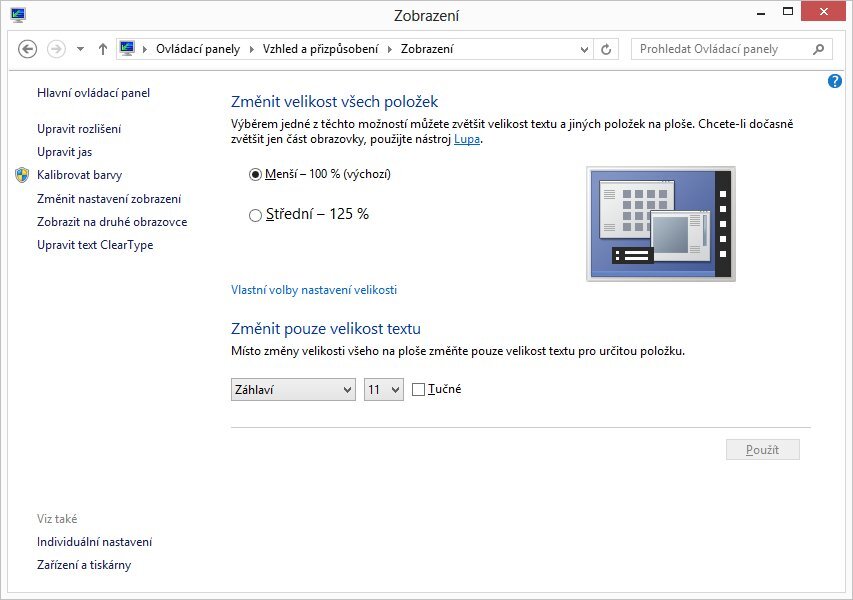Click the security shield next to Kalibrovat barvy
The height and width of the screenshot is (600, 853).
click(x=22, y=175)
